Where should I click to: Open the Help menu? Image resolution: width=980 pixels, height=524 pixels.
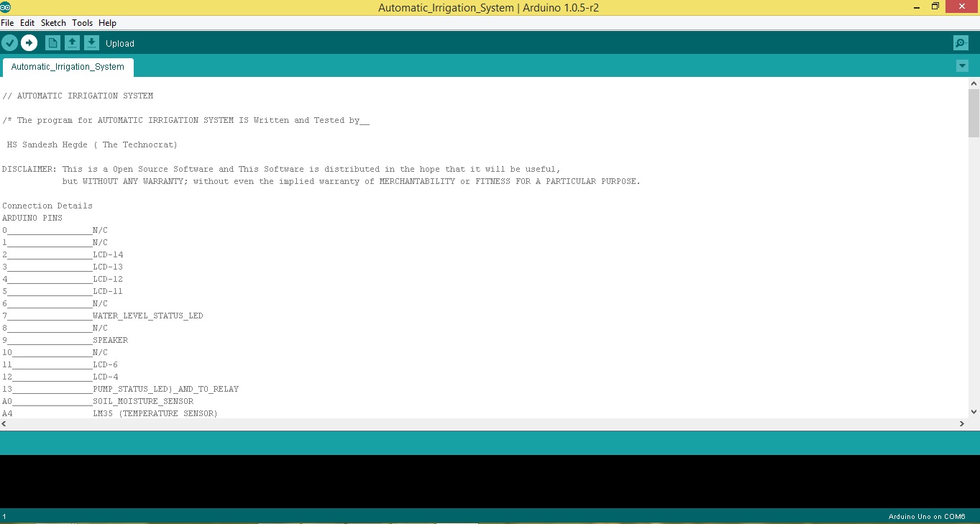tap(107, 23)
